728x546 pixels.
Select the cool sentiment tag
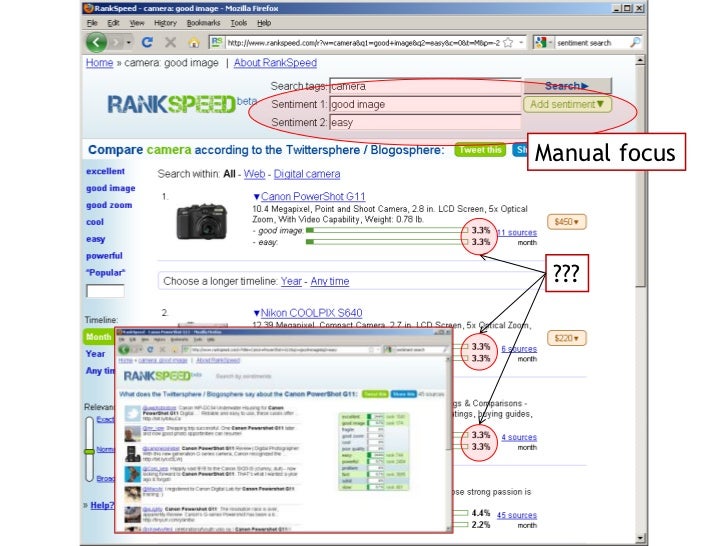(x=95, y=222)
